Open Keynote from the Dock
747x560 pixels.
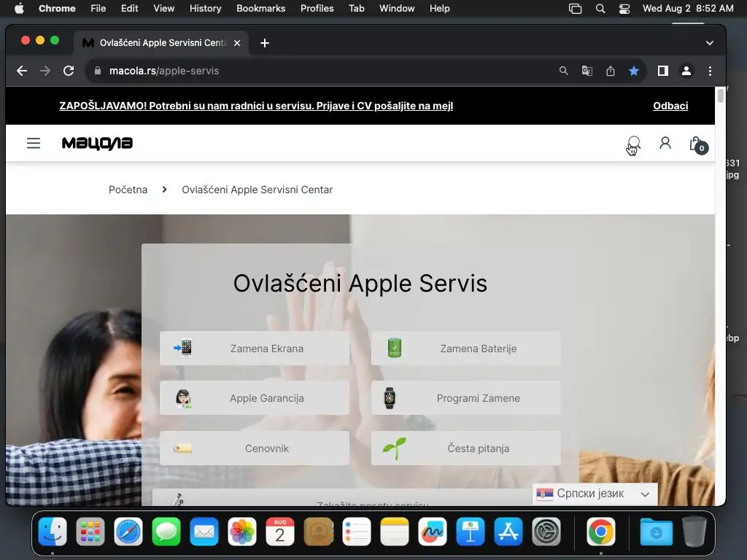pos(471,532)
